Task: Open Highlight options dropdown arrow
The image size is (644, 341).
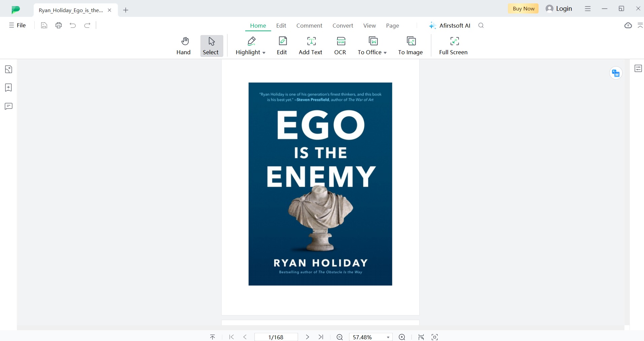Action: 264,53
